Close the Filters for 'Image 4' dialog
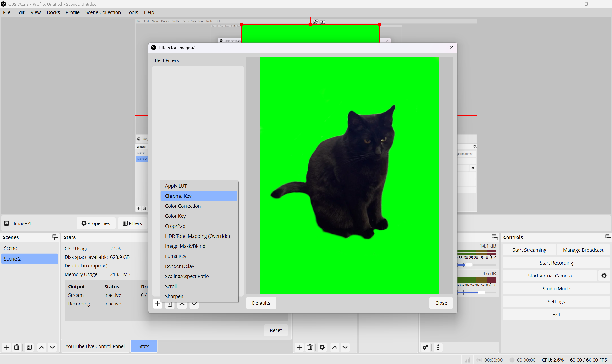The height and width of the screenshot is (364, 612). pos(451,48)
